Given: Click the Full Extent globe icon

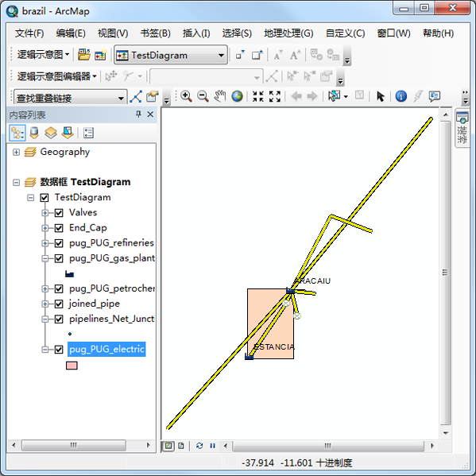Looking at the screenshot, I should (x=237, y=96).
